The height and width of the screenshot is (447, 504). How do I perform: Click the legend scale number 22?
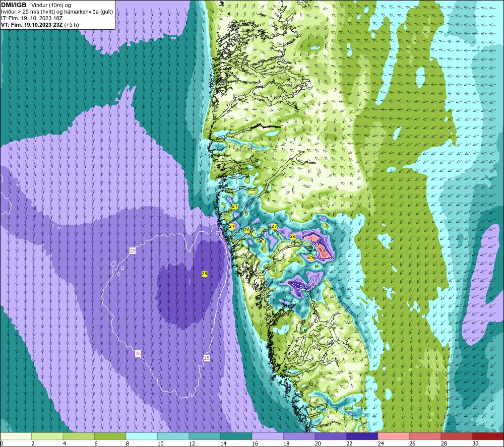point(349,443)
